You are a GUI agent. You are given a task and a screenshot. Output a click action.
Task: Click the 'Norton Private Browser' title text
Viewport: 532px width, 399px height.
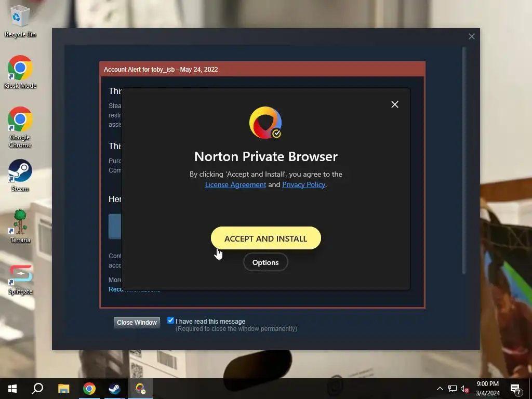265,156
